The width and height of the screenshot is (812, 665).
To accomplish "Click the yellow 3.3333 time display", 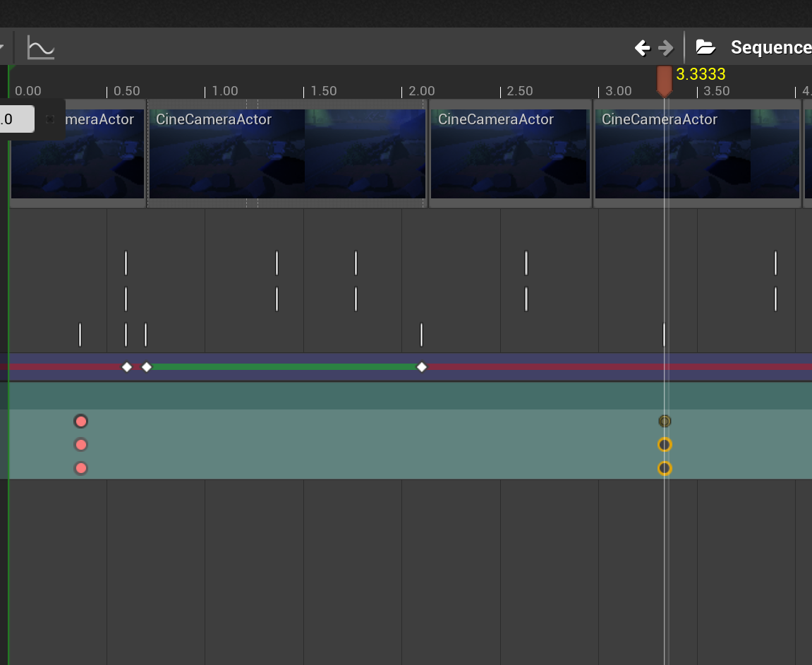I will pyautogui.click(x=701, y=74).
